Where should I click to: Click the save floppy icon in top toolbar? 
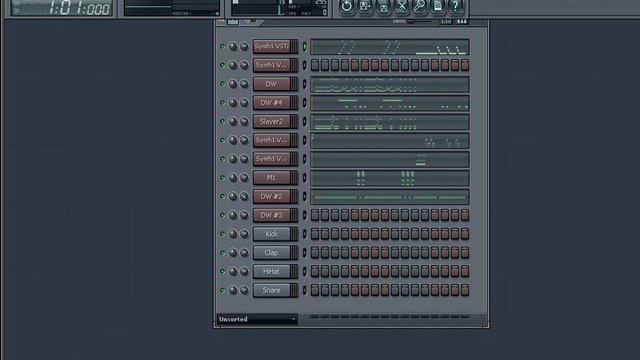(x=364, y=6)
